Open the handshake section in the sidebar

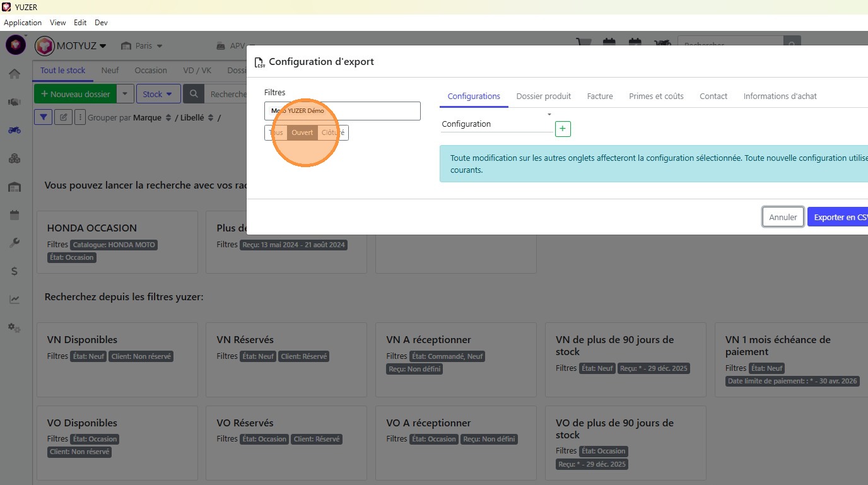pos(15,102)
